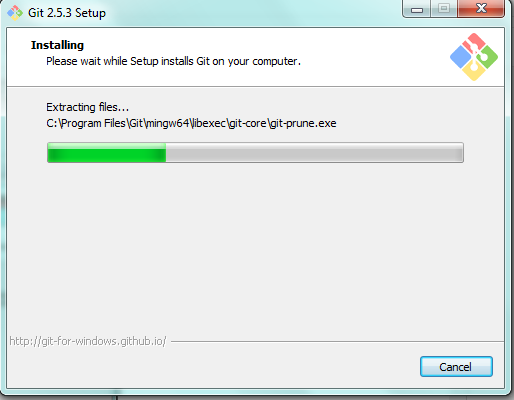Viewport: 514px width, 400px height.
Task: Cancel the Git installation
Action: 456,367
